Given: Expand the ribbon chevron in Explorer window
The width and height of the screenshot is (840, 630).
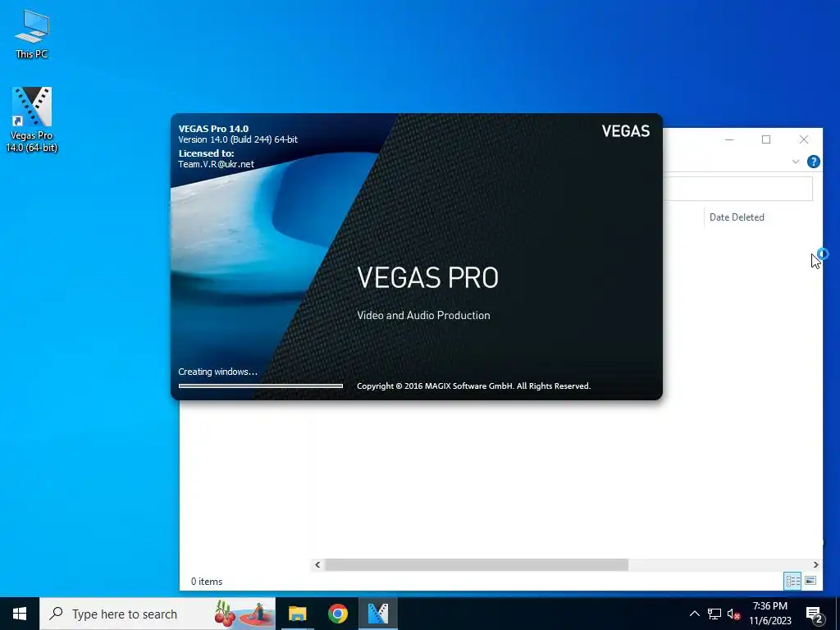Looking at the screenshot, I should (x=796, y=162).
